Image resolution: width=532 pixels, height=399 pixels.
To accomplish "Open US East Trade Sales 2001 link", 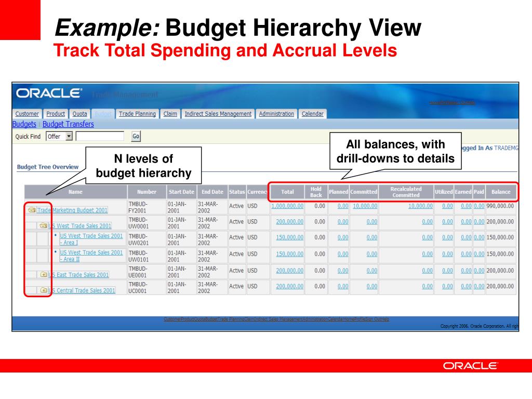I will point(79,274).
